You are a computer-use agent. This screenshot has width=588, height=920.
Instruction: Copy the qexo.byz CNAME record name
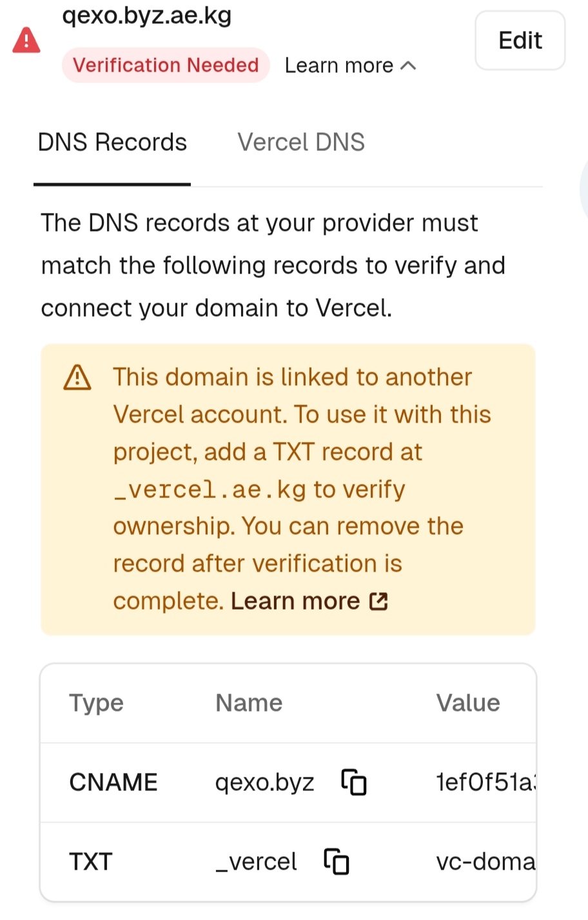(354, 783)
